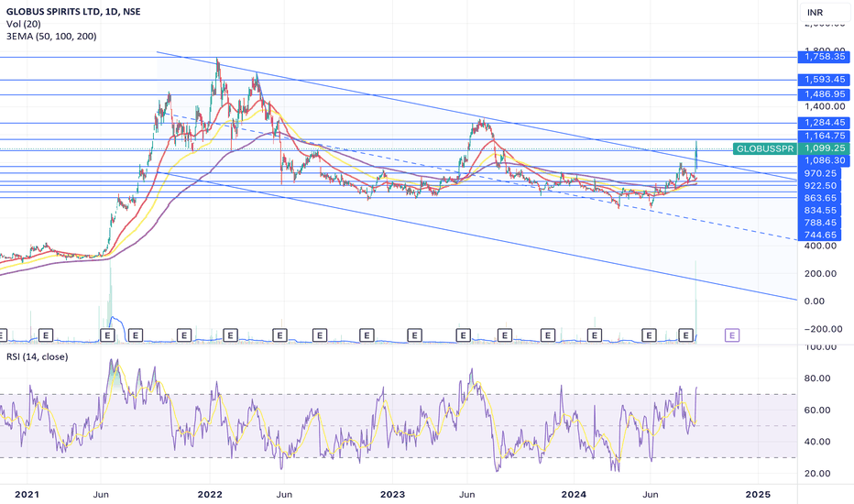Select the 1,486.95 horizontal line label

coord(824,94)
